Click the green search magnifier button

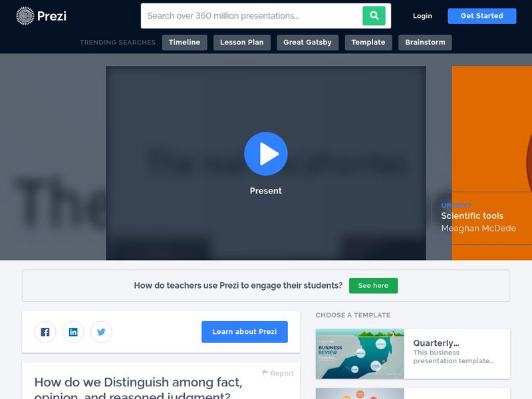(374, 15)
